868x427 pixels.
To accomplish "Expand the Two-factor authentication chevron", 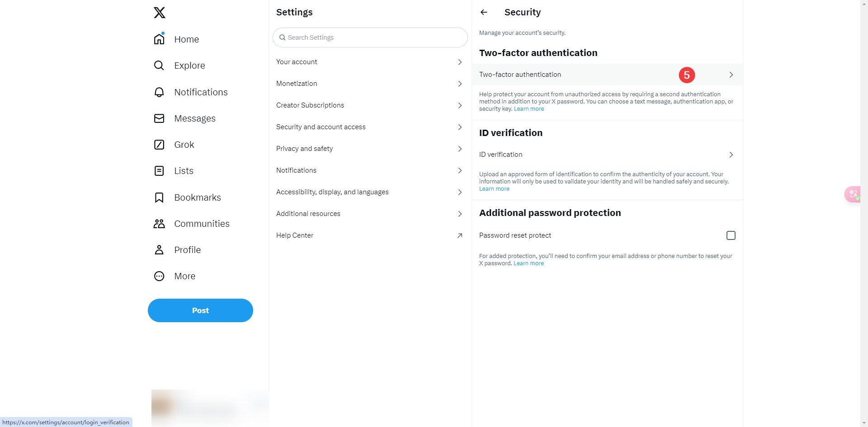I will (731, 75).
